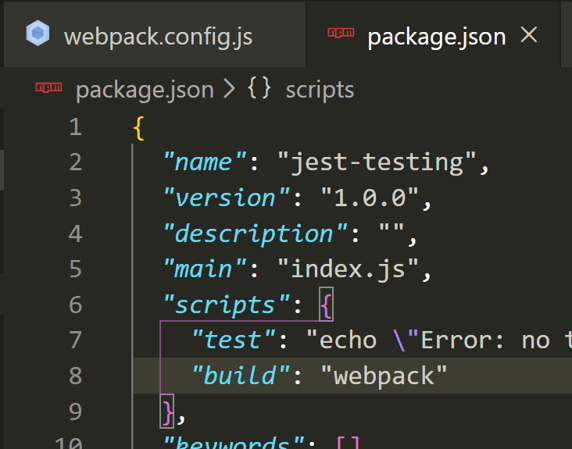The image size is (572, 449).
Task: Click line number 4 in the gutter
Action: click(x=75, y=233)
